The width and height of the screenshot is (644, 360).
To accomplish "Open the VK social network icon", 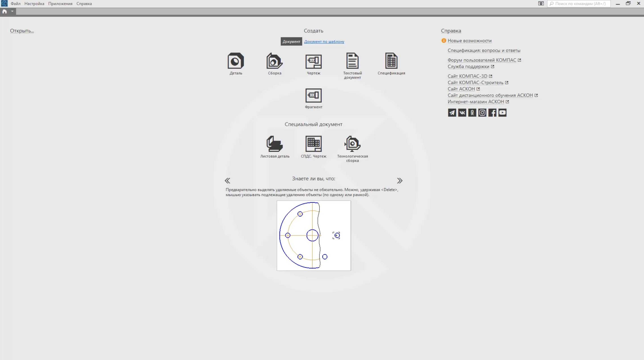I will pyautogui.click(x=462, y=113).
